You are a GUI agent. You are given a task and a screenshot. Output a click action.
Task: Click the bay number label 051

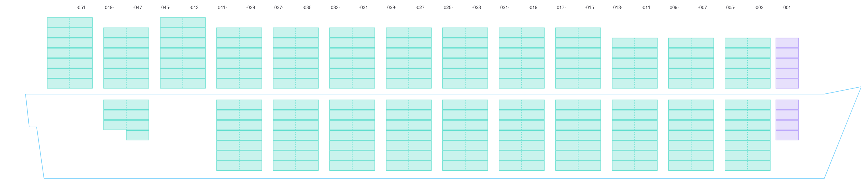click(x=81, y=8)
